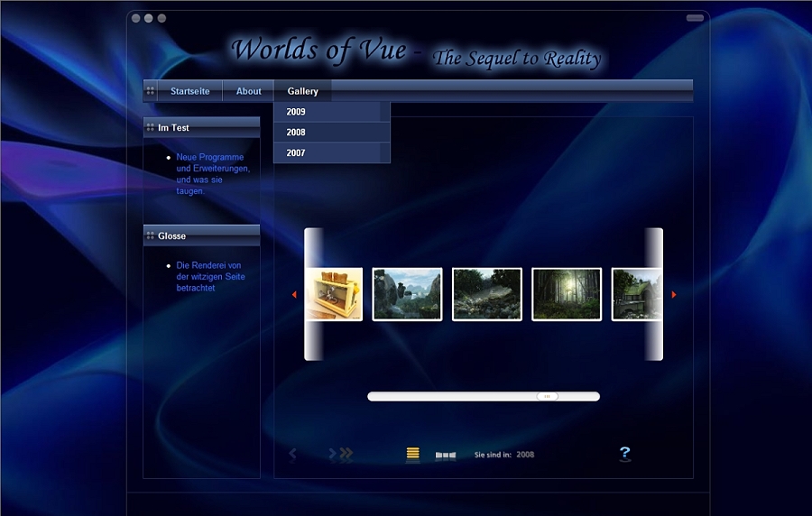Open the Die Renderei von der witzigen Seite link

[210, 276]
